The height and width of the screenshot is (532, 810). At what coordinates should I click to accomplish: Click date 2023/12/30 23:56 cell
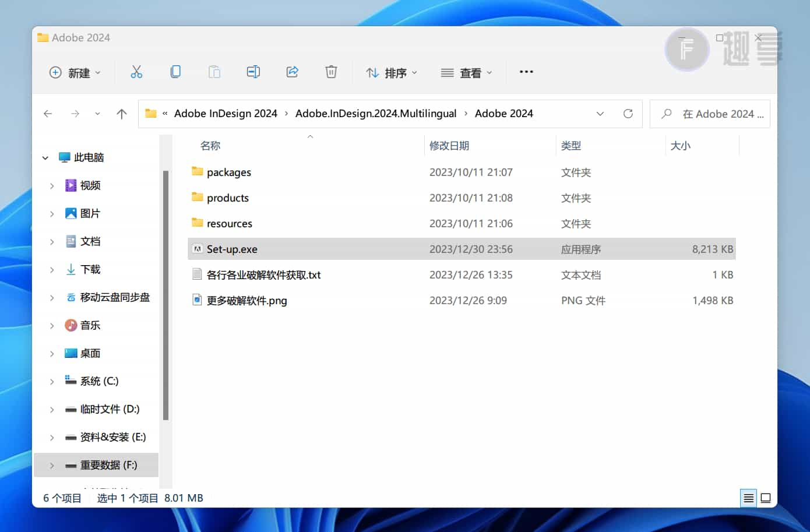(x=471, y=249)
